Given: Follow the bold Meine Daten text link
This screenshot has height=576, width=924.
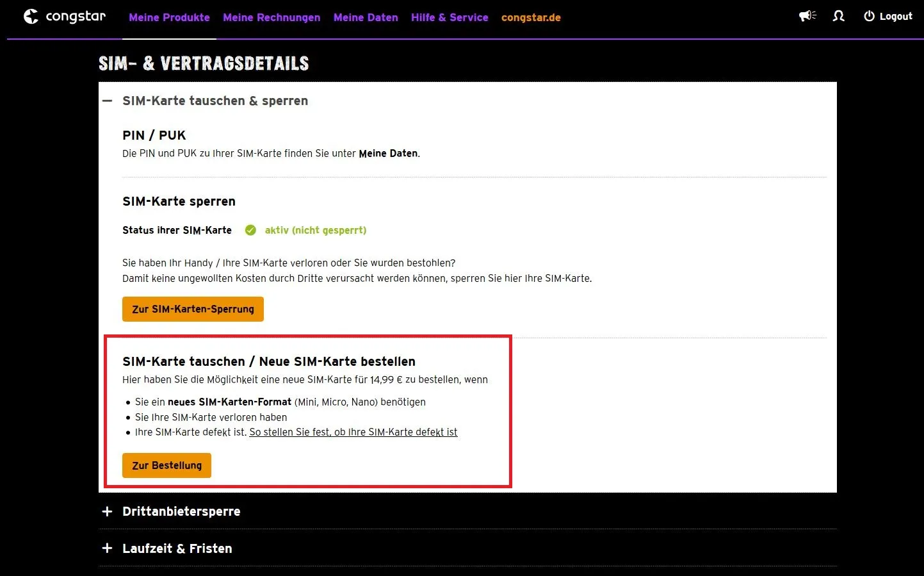Looking at the screenshot, I should (x=388, y=153).
